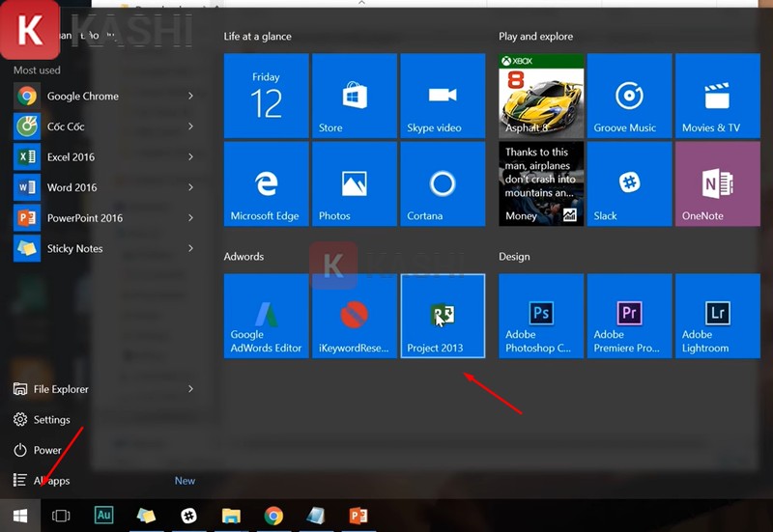Launch Google AdWords Editor tile
The width and height of the screenshot is (773, 532).
tap(267, 317)
